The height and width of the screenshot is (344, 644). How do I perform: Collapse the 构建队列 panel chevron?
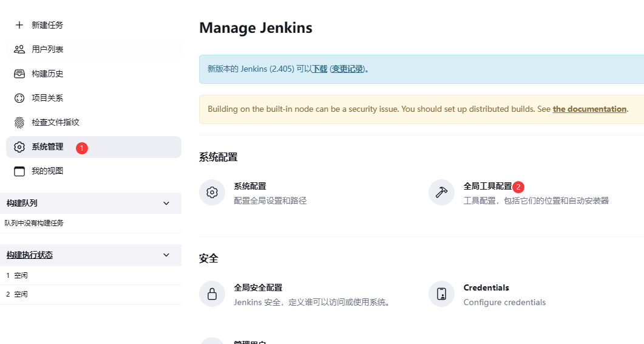(166, 203)
